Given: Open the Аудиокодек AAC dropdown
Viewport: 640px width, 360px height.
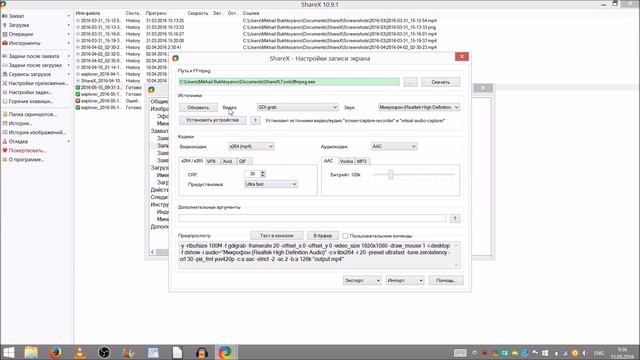Looking at the screenshot, I should [394, 146].
